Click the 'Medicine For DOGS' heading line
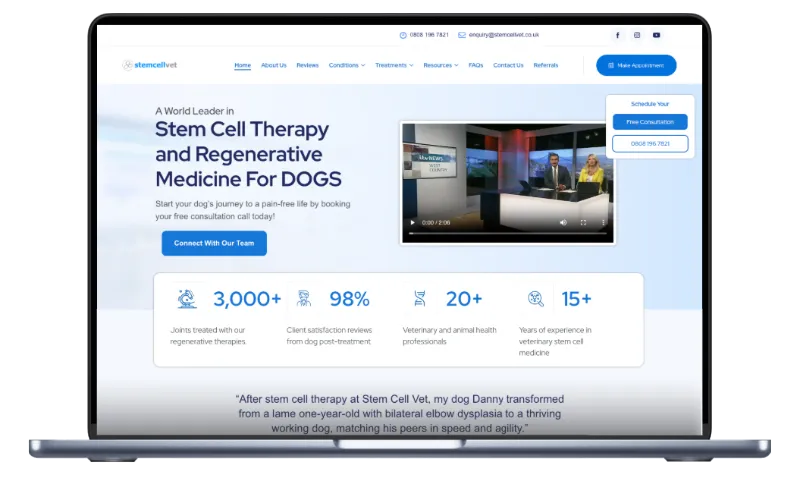The image size is (800, 484). 248,179
